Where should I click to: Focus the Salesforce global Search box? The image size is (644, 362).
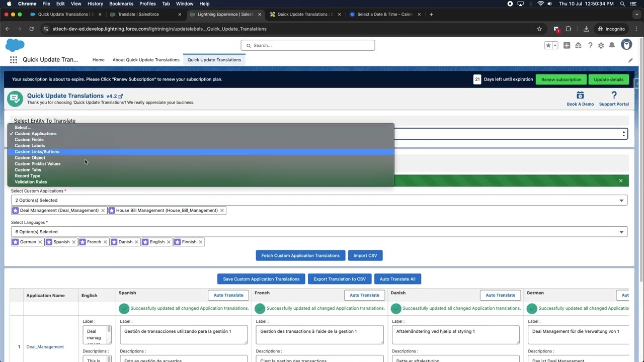point(308,45)
